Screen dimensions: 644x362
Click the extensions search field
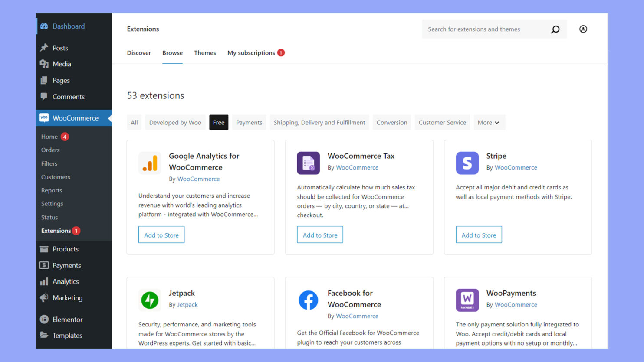click(477, 29)
